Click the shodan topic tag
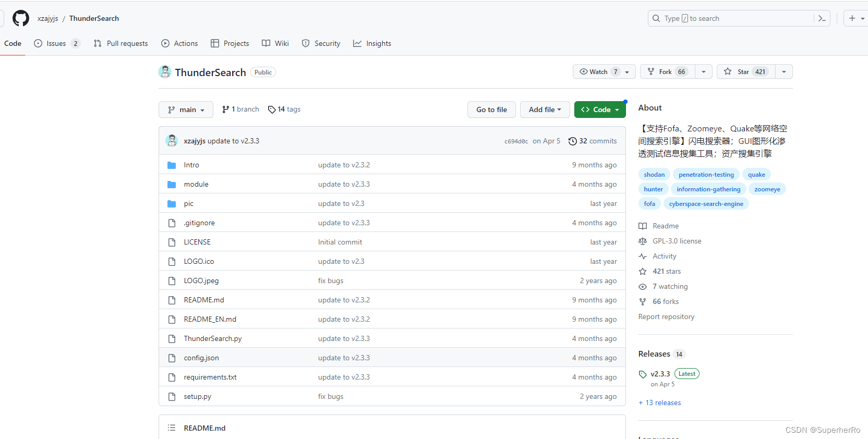 654,175
